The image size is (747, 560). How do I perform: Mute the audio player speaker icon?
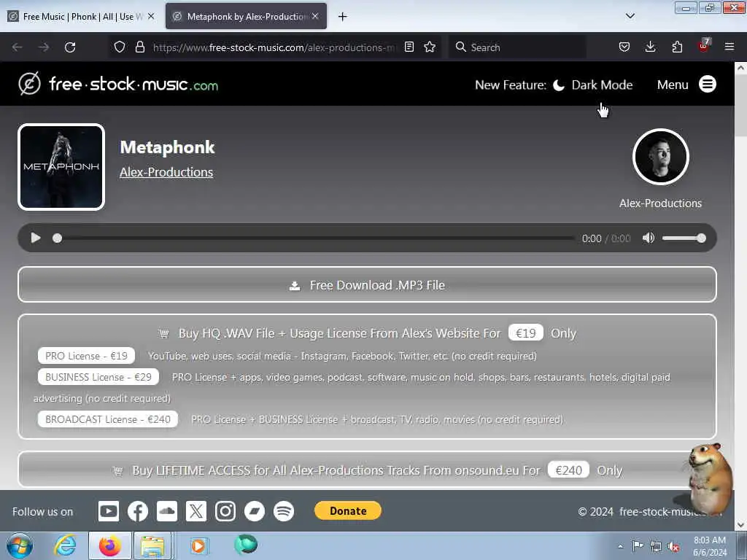[x=648, y=238]
